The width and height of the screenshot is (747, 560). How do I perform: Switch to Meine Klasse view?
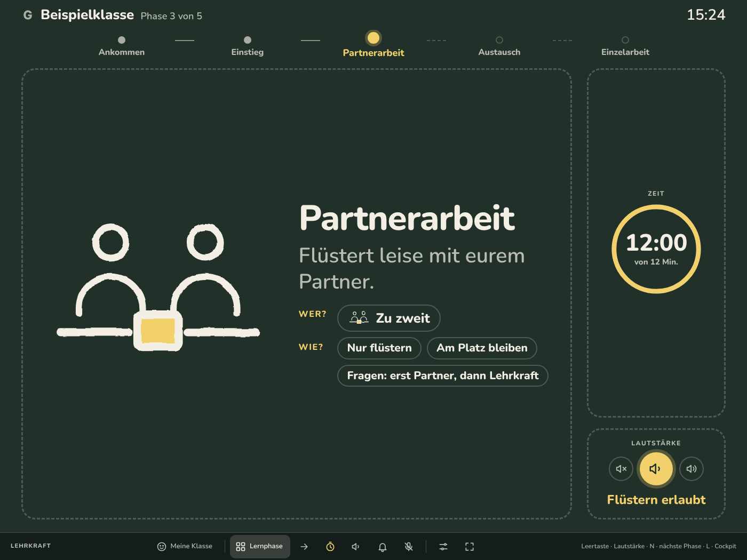(x=185, y=546)
